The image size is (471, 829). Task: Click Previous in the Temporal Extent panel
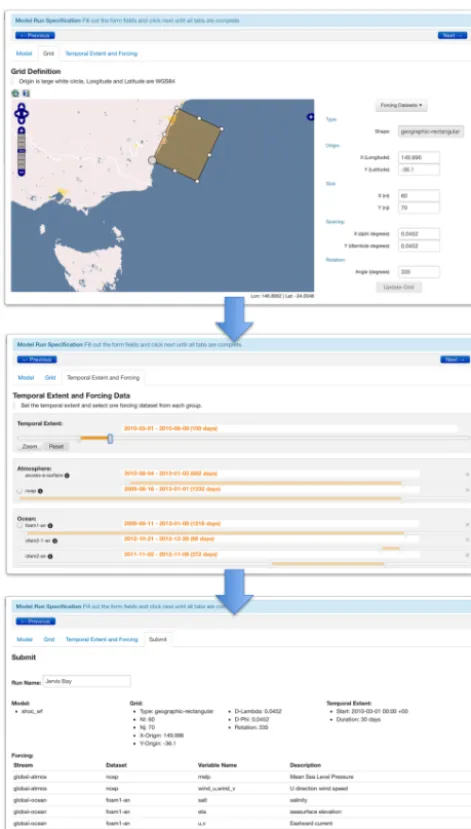37,360
